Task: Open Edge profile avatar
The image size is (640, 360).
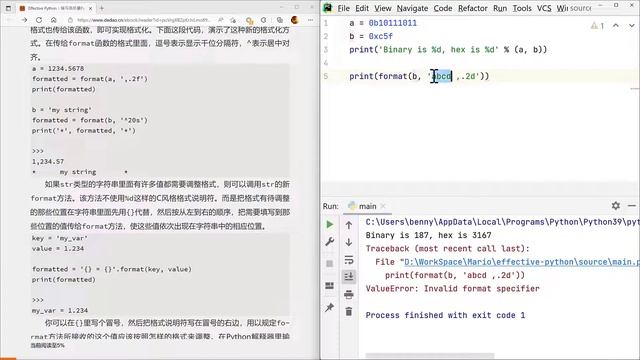Action: point(295,20)
